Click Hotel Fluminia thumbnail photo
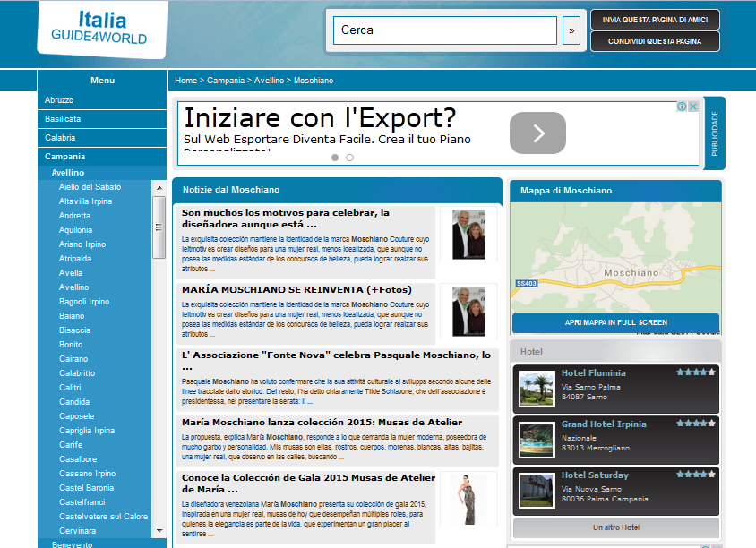 [537, 390]
